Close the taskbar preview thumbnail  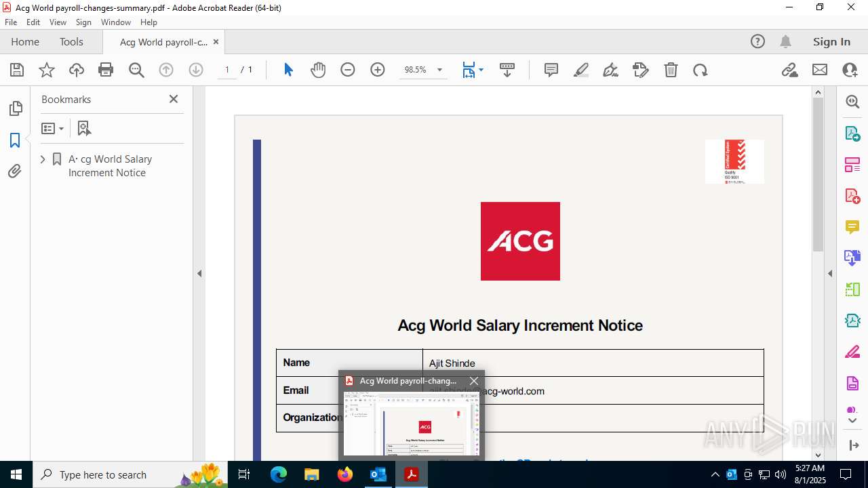(474, 381)
